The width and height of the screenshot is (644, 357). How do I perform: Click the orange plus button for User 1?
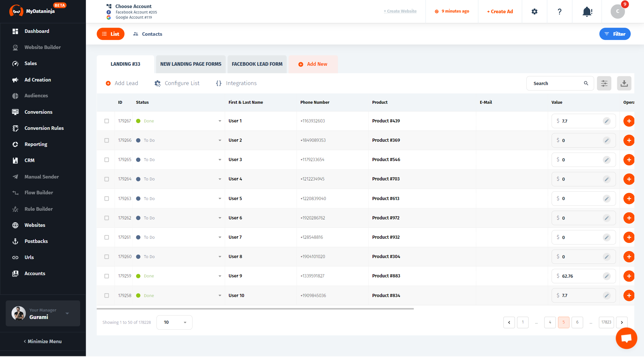point(629,121)
